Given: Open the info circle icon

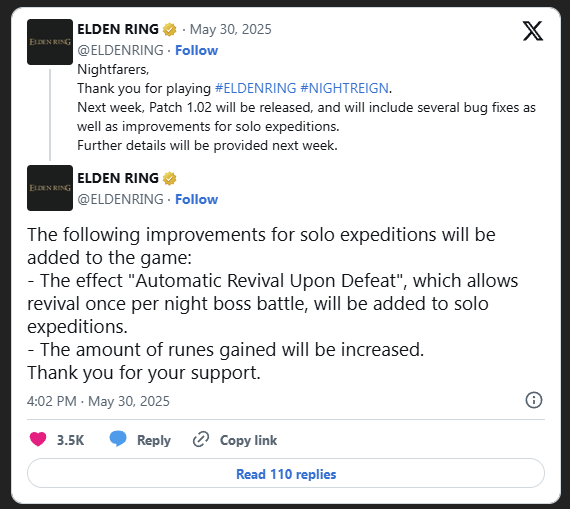Looking at the screenshot, I should tap(534, 400).
